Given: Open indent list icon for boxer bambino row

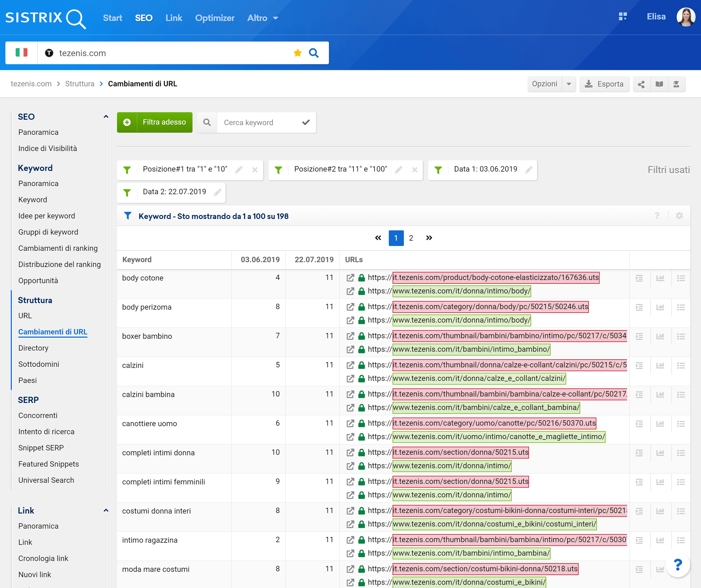Looking at the screenshot, I should 639,337.
